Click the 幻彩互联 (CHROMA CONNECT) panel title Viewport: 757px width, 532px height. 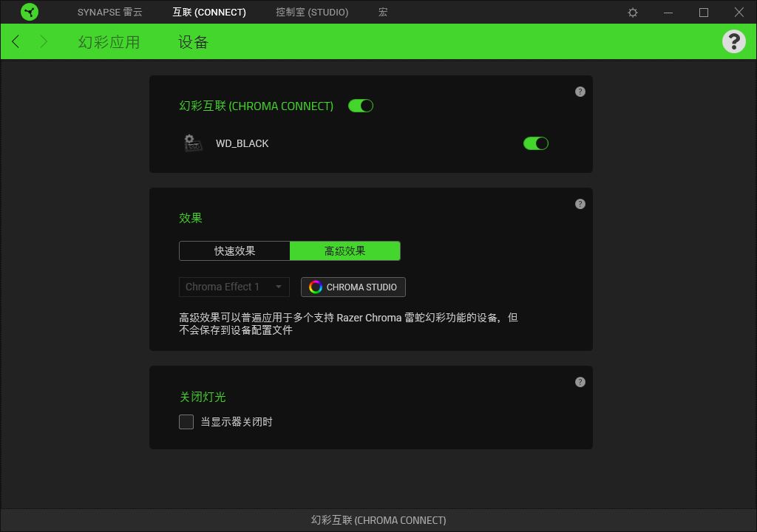(x=257, y=106)
